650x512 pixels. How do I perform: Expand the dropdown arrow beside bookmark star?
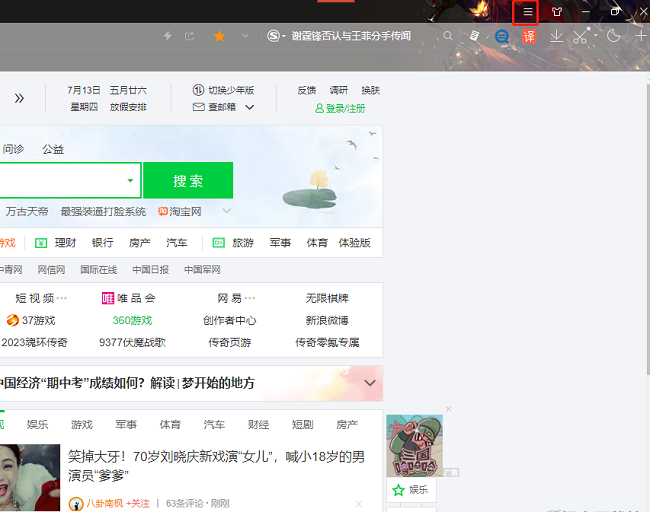pyautogui.click(x=245, y=36)
